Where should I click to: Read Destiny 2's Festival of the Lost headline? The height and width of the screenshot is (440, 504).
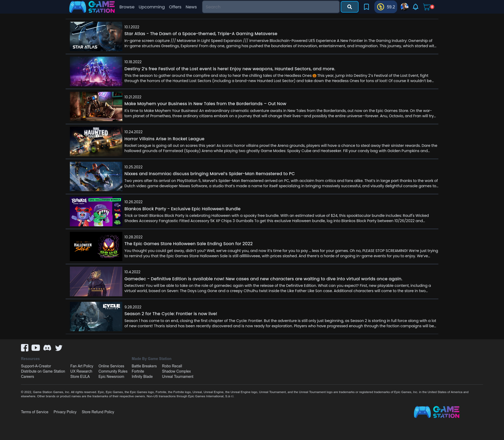[230, 69]
